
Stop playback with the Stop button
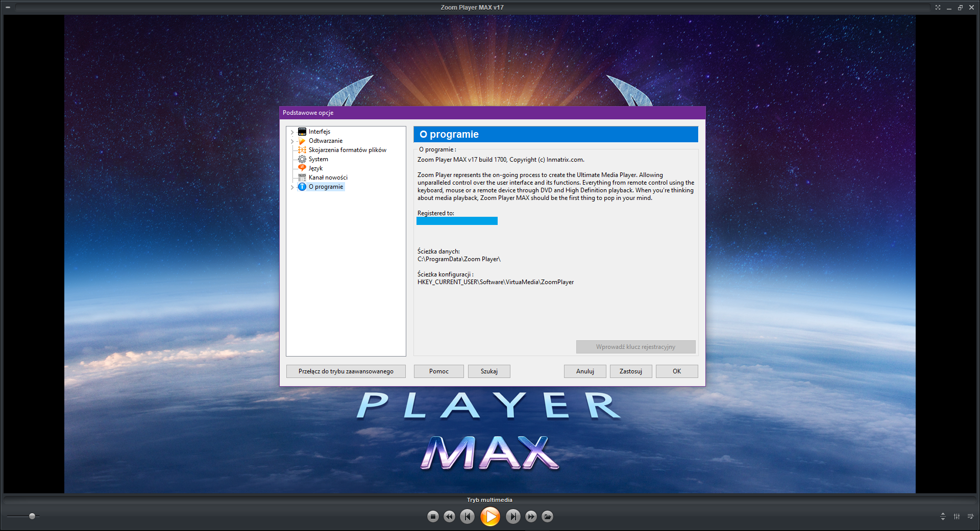point(433,517)
